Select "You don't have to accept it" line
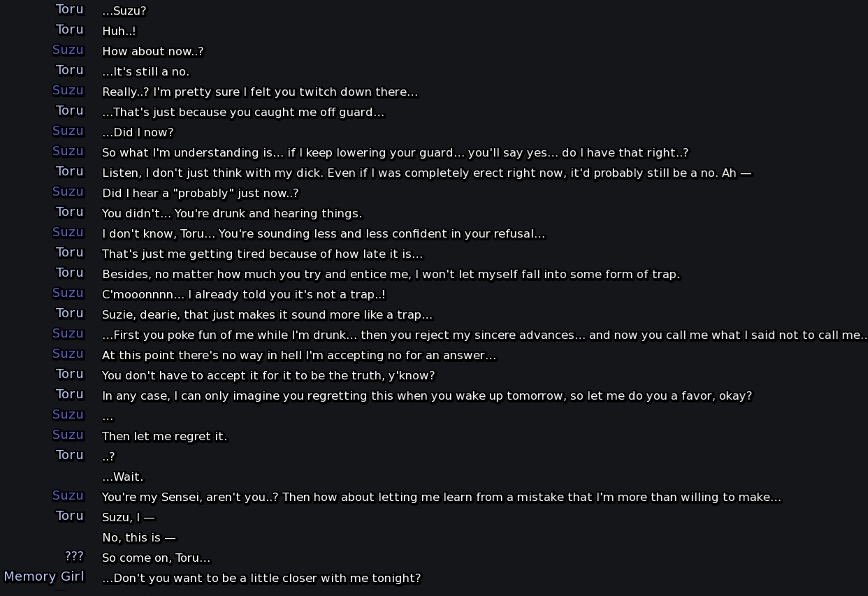868x596 pixels. click(x=268, y=376)
